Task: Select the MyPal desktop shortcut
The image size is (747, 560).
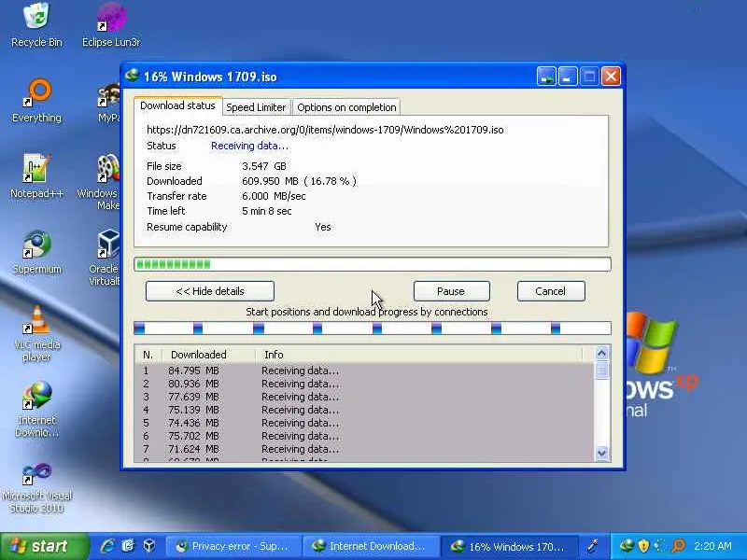Action: point(108,102)
